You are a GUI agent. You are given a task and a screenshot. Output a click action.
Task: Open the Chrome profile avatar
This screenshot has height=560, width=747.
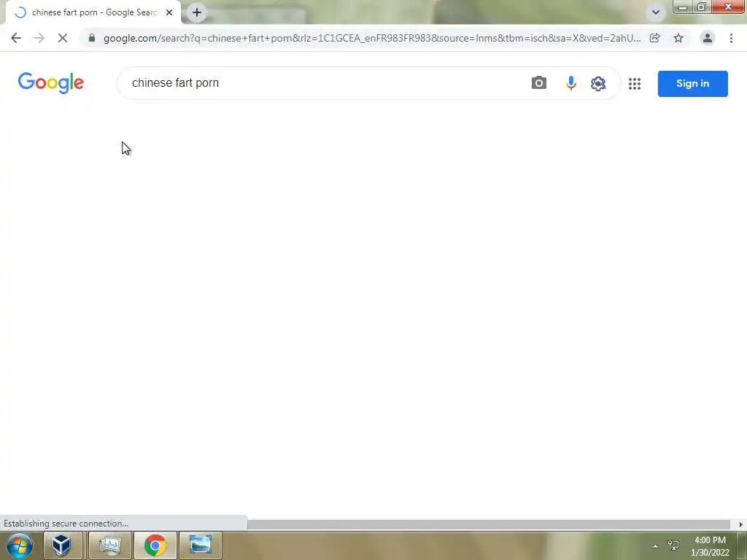(x=708, y=38)
